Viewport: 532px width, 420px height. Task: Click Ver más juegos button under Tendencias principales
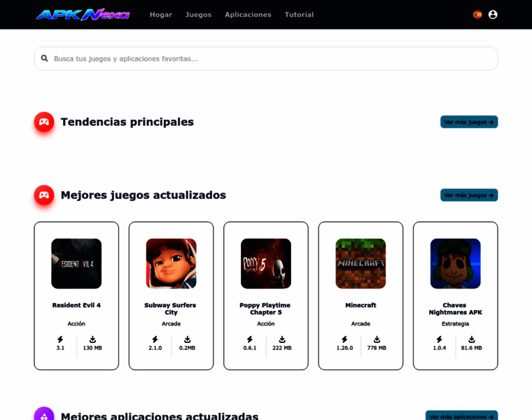tap(469, 122)
